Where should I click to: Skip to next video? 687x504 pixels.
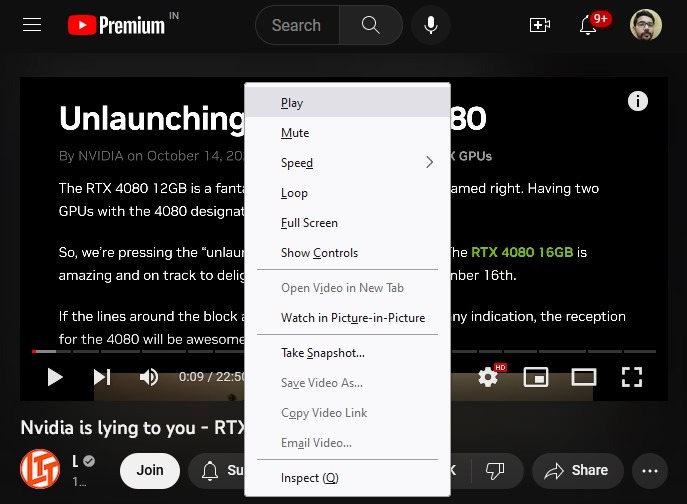coord(102,377)
